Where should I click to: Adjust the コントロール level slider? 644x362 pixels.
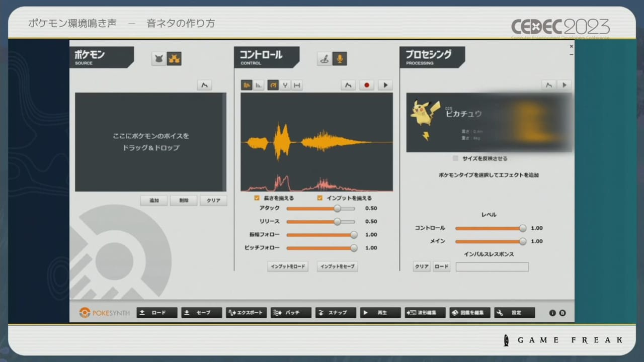491,228
